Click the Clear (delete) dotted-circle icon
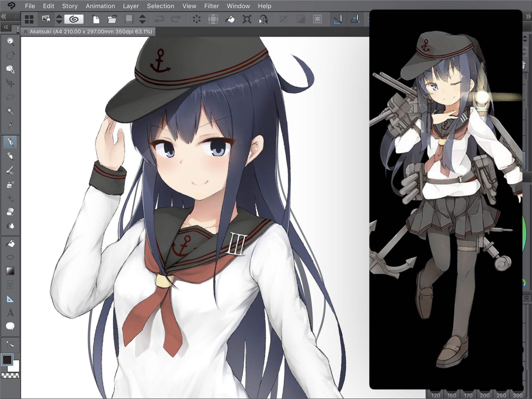Screen dimensions: 532x399 pyautogui.click(x=196, y=19)
